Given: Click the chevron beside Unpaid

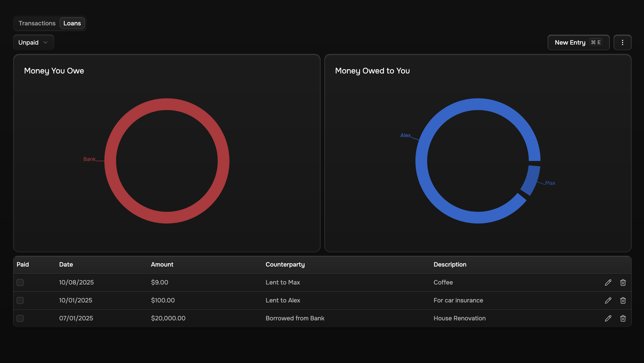Looking at the screenshot, I should [45, 42].
